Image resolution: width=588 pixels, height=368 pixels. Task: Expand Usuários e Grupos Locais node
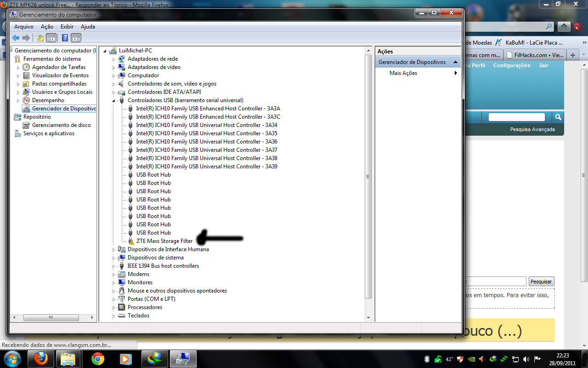click(x=18, y=92)
